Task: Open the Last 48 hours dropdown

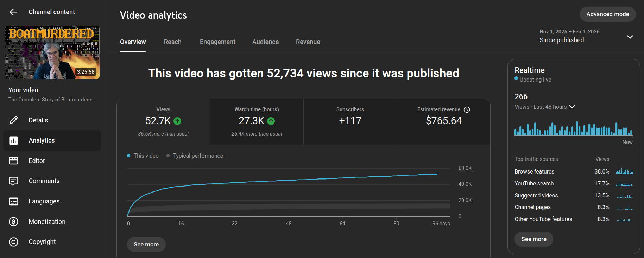Action: coord(572,107)
